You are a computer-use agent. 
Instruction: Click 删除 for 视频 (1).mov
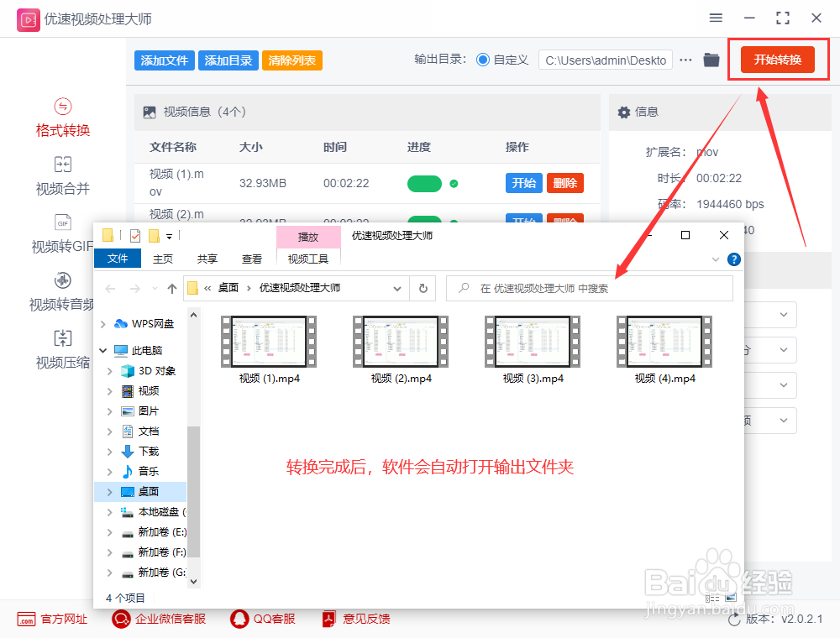pyautogui.click(x=564, y=183)
